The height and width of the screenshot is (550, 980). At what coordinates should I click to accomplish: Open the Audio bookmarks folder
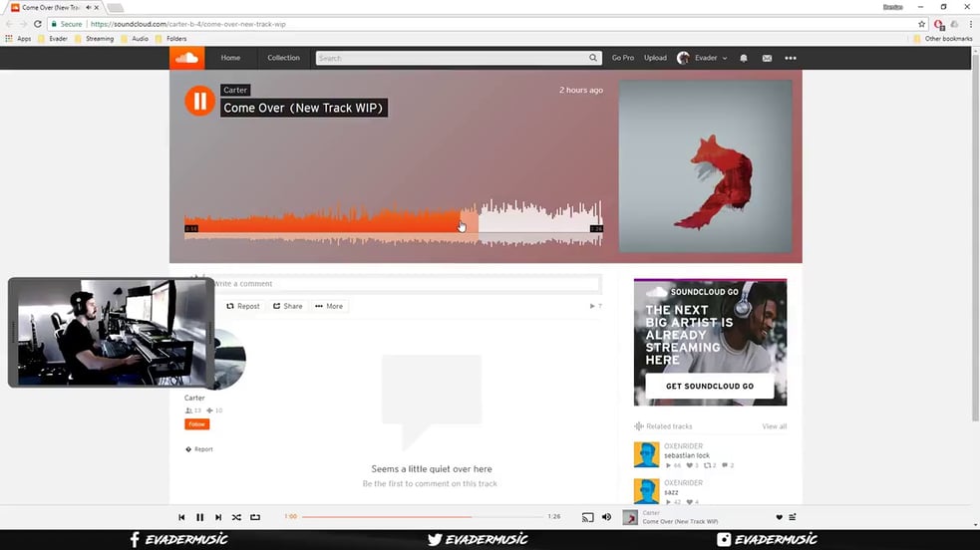pyautogui.click(x=135, y=39)
